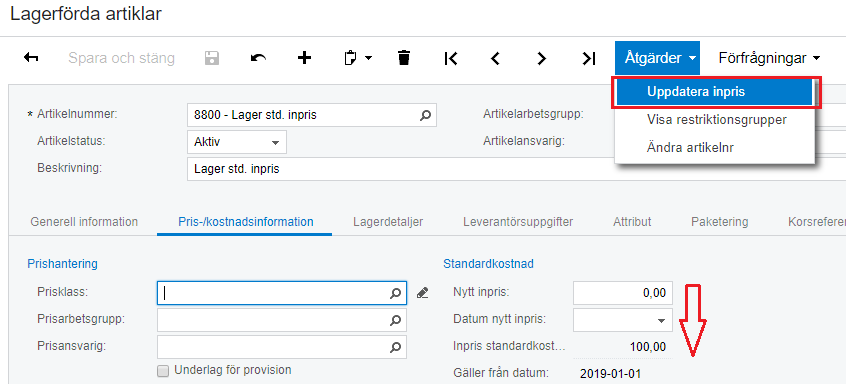Click the Nytt inpris input field
Viewport: 846px width, 384px height.
click(623, 293)
